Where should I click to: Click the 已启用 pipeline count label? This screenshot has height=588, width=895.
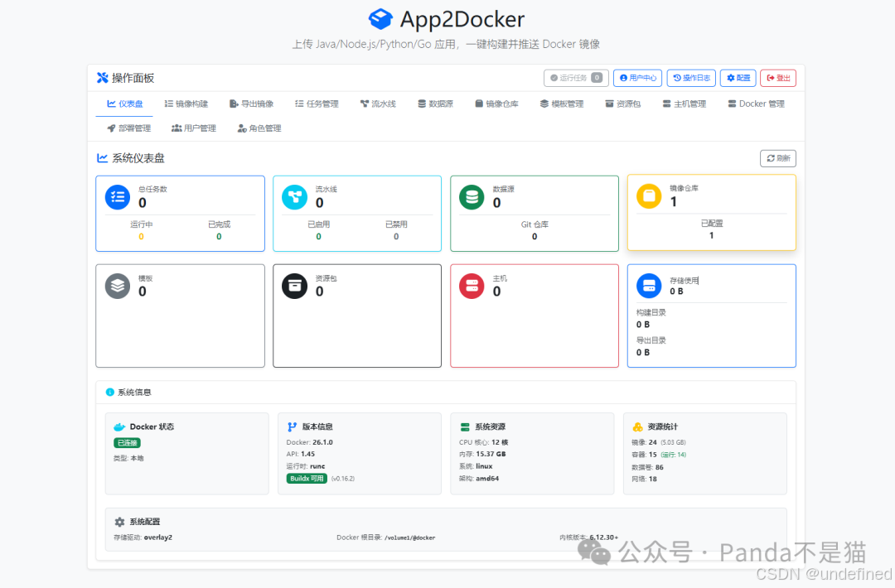click(x=318, y=224)
